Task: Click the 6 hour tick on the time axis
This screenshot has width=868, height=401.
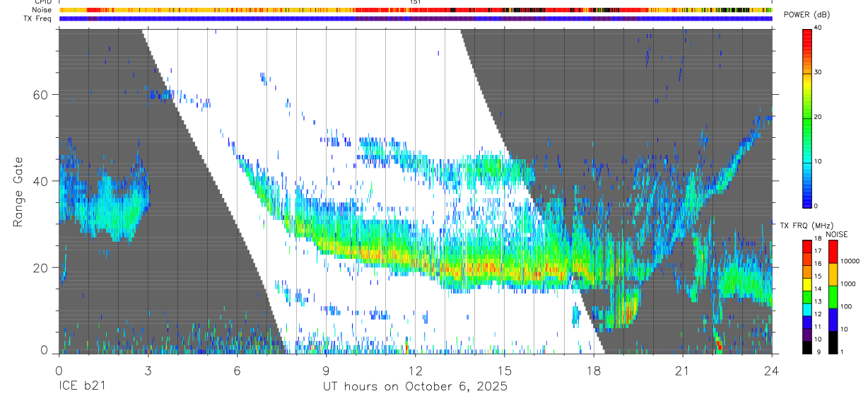Action: (237, 370)
